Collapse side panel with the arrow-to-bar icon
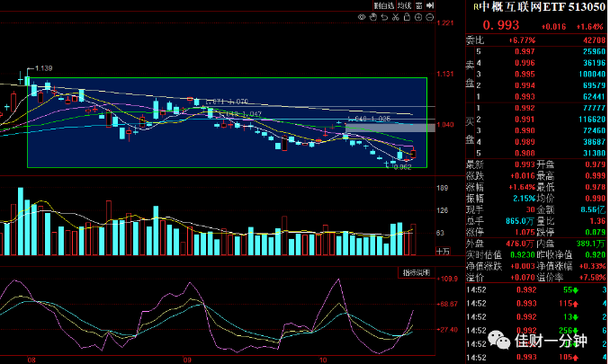610x364 pixels. click(x=430, y=5)
